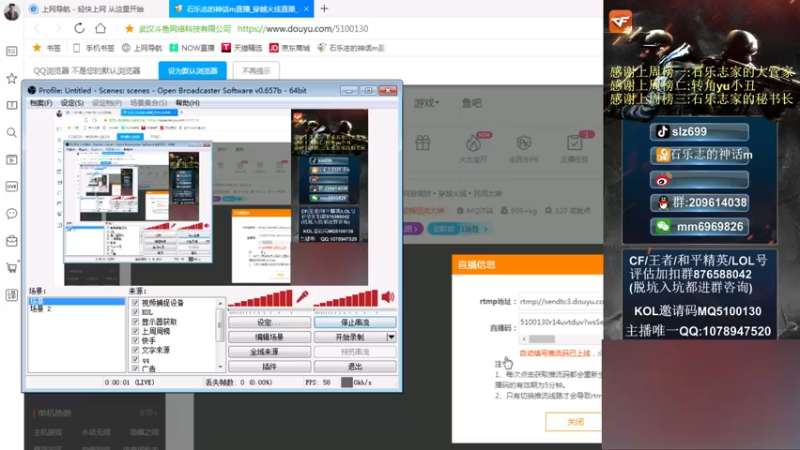This screenshot has height=450, width=800.
Task: Click the 设为默认浏览器 button
Action: coord(193,70)
